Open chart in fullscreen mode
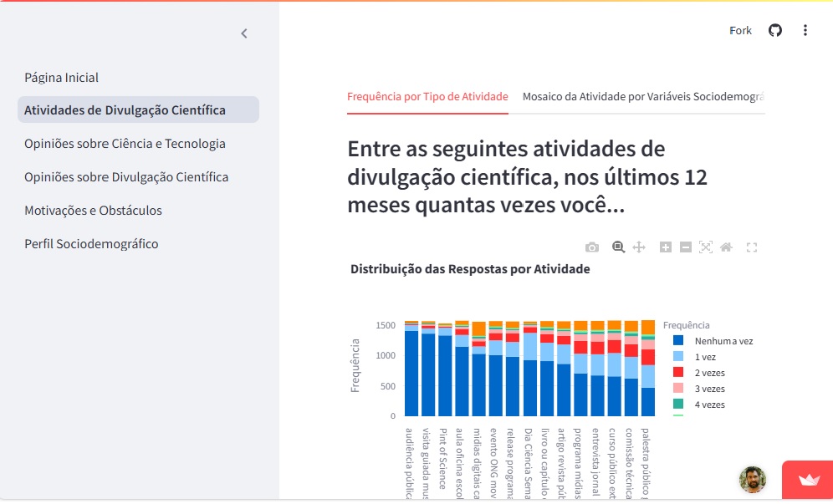The image size is (833, 504). [x=752, y=247]
